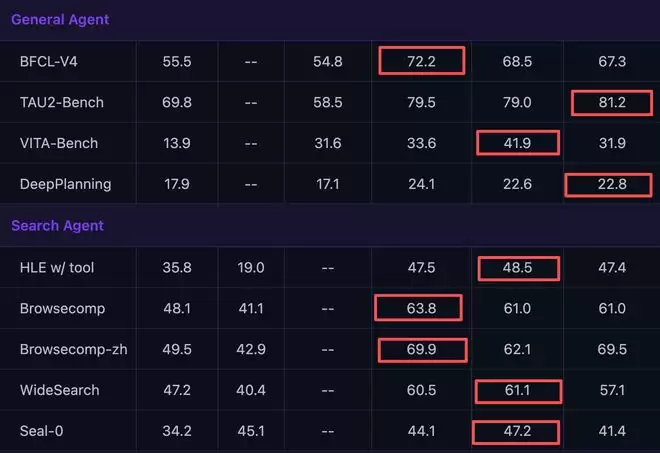Select the BFCL-V4 benchmark name
This screenshot has height=453, width=660.
48,62
